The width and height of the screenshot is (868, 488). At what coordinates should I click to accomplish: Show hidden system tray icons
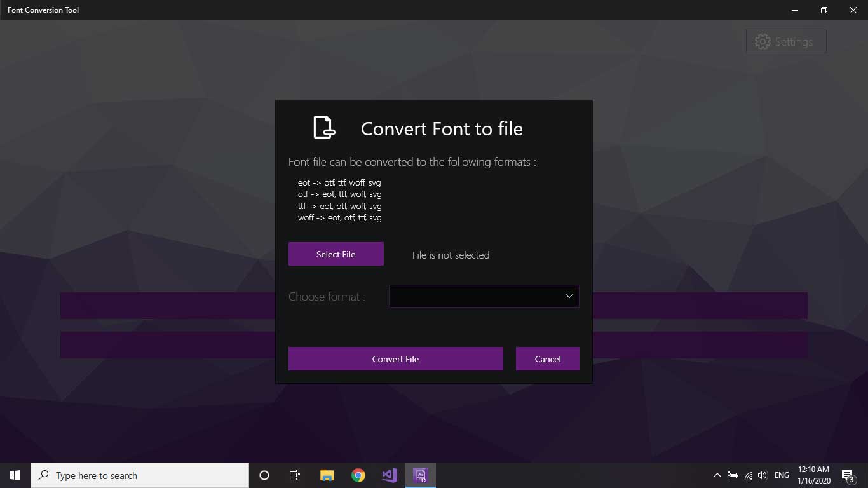coord(717,475)
